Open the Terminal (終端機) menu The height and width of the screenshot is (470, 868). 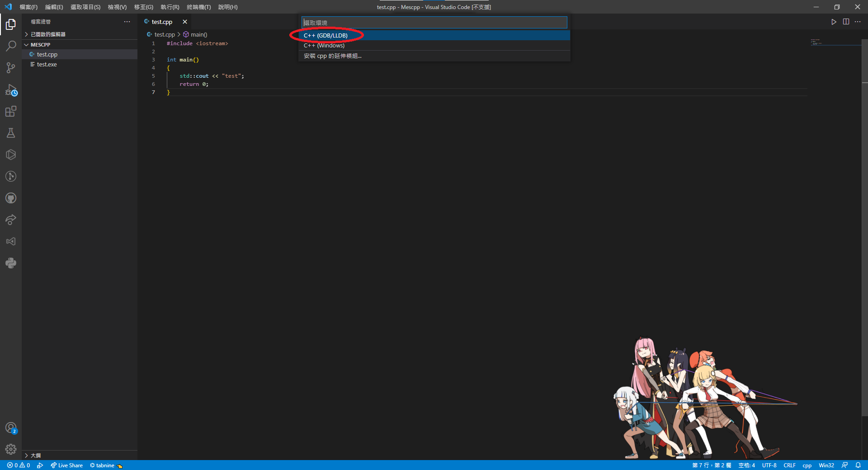pyautogui.click(x=198, y=7)
